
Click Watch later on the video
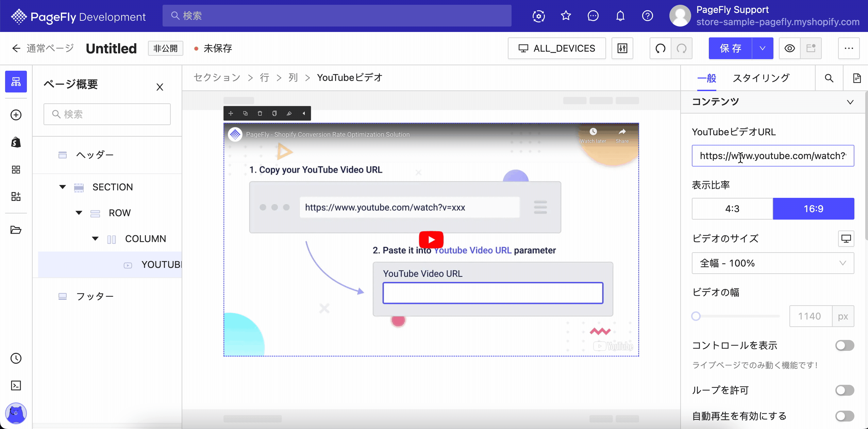pyautogui.click(x=593, y=136)
